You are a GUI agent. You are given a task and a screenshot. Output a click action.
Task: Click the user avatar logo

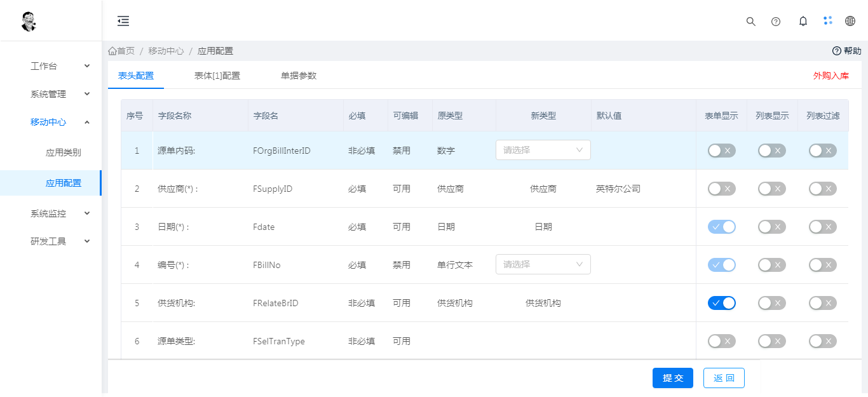tap(28, 22)
